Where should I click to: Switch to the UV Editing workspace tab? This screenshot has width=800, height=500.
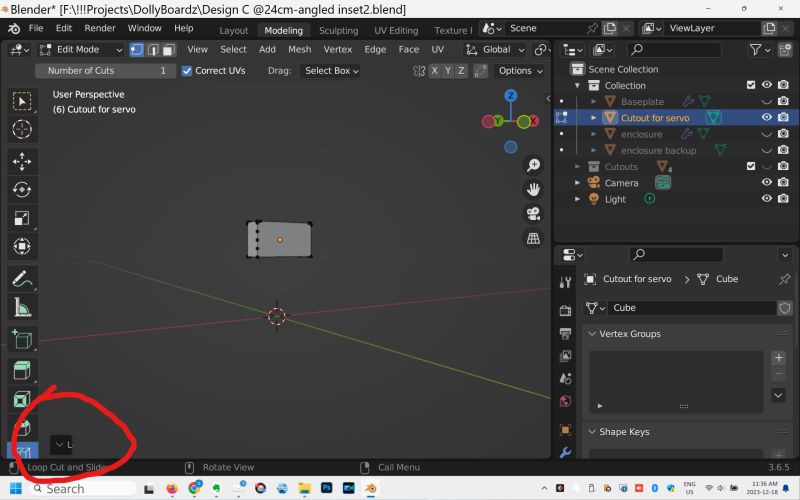396,31
